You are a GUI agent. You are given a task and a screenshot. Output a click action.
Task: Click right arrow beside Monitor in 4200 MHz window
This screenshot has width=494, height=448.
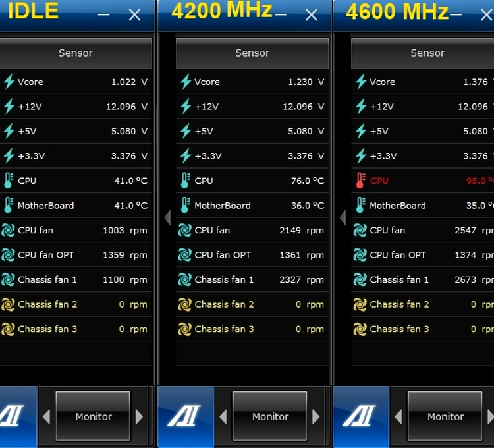[316, 416]
